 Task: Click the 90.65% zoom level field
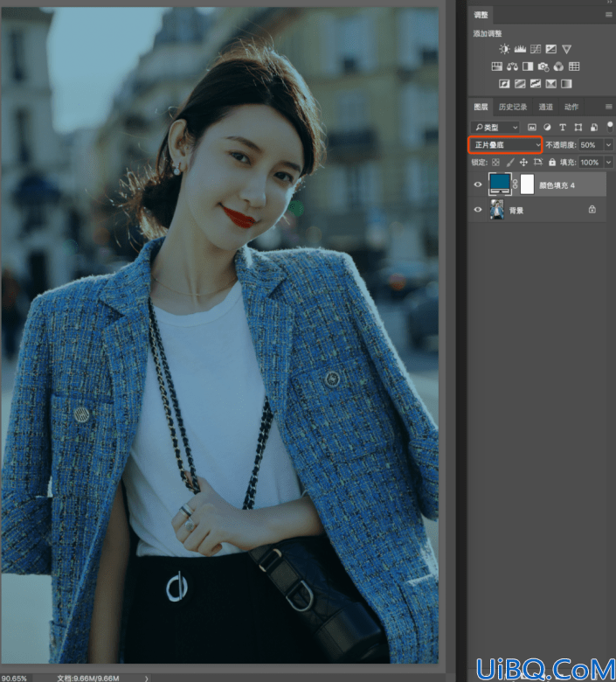point(14,679)
